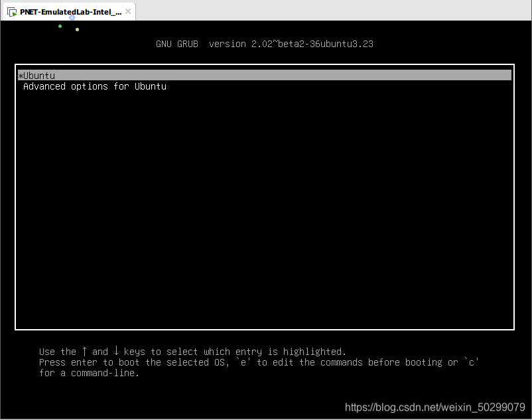Click the 'Use the ↑ and ↓ keys' instruction line

point(192,352)
